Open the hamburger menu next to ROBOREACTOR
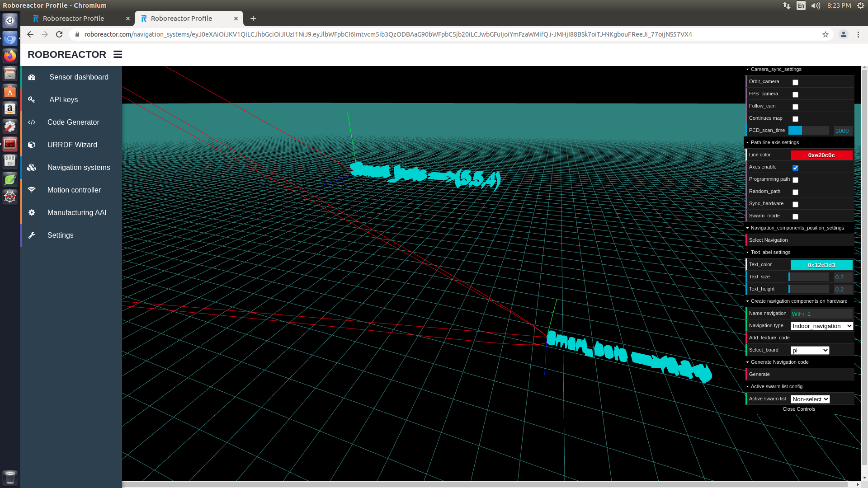 pyautogui.click(x=118, y=54)
